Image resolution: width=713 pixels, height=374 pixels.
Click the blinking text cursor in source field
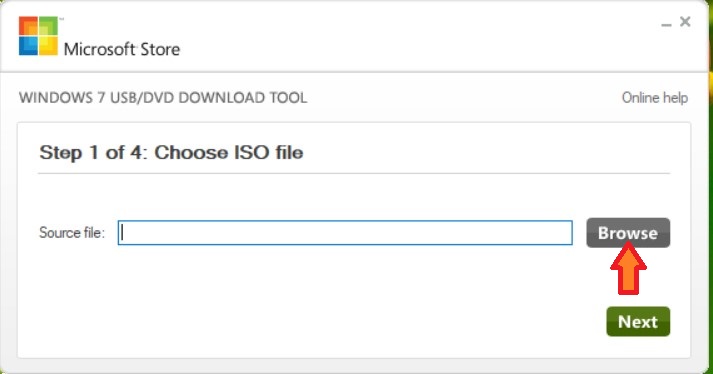click(x=122, y=232)
